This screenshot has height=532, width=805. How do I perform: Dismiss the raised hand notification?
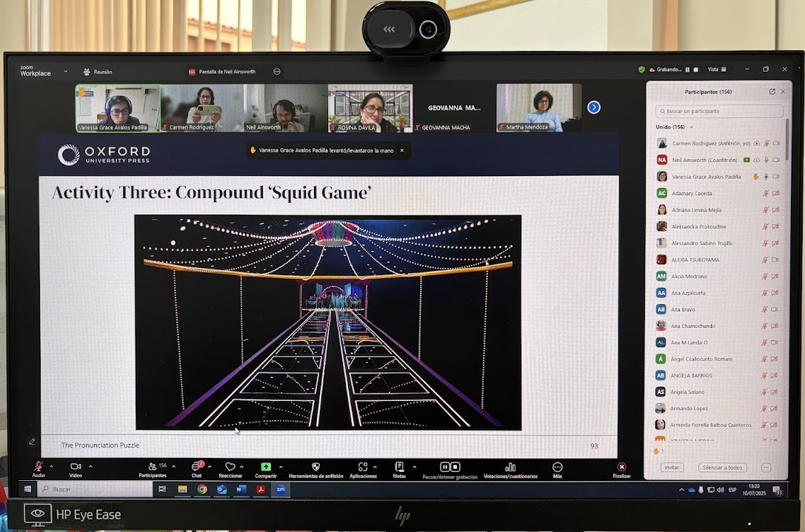point(402,150)
